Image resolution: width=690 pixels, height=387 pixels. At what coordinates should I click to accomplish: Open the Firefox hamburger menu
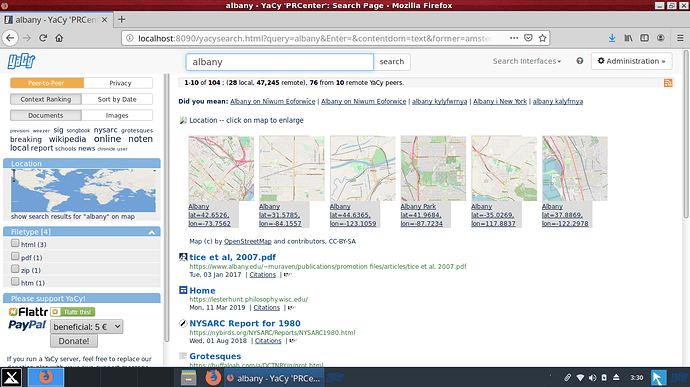[x=680, y=38]
